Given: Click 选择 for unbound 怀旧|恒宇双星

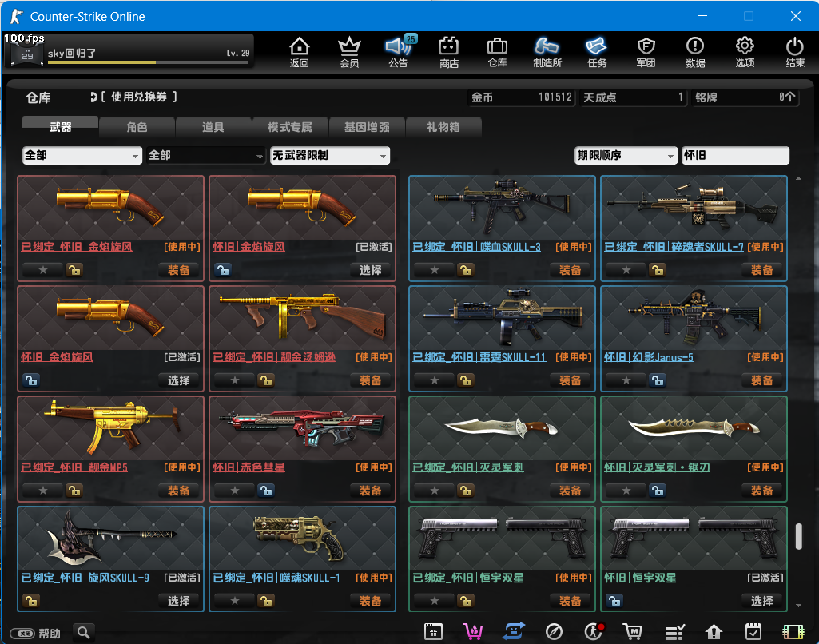Looking at the screenshot, I should [x=761, y=601].
